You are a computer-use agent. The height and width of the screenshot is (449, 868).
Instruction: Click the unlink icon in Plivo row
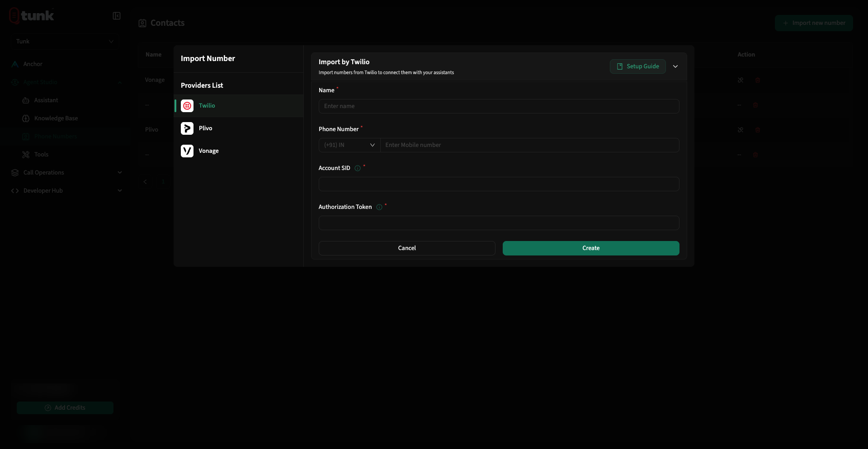(x=741, y=130)
